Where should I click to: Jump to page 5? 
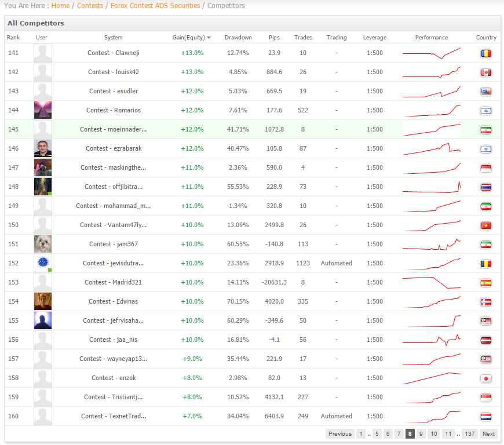[377, 434]
